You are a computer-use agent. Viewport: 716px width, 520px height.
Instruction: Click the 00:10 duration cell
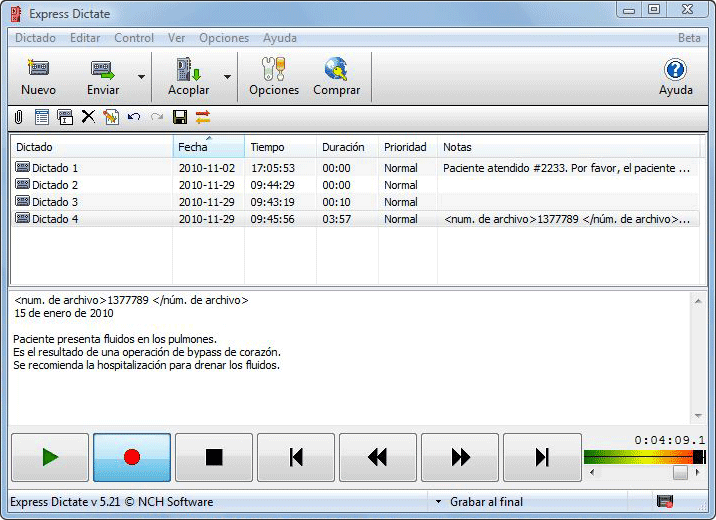(337, 202)
